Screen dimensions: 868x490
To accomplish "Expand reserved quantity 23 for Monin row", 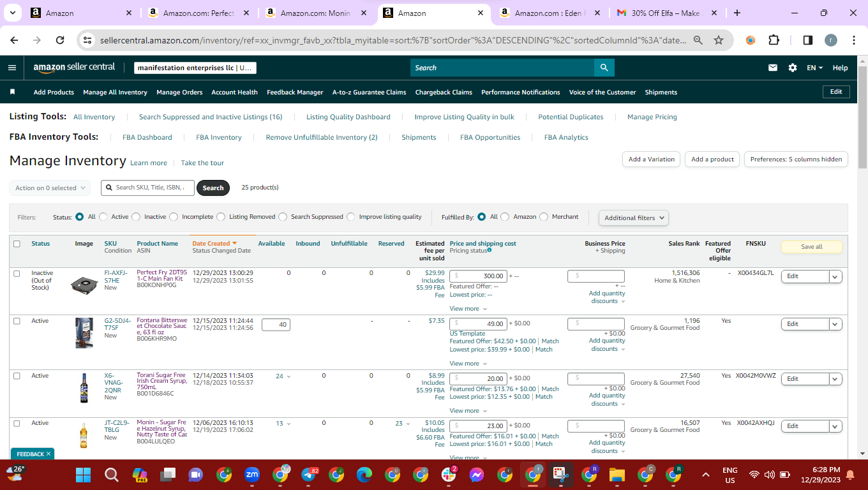I will (403, 424).
